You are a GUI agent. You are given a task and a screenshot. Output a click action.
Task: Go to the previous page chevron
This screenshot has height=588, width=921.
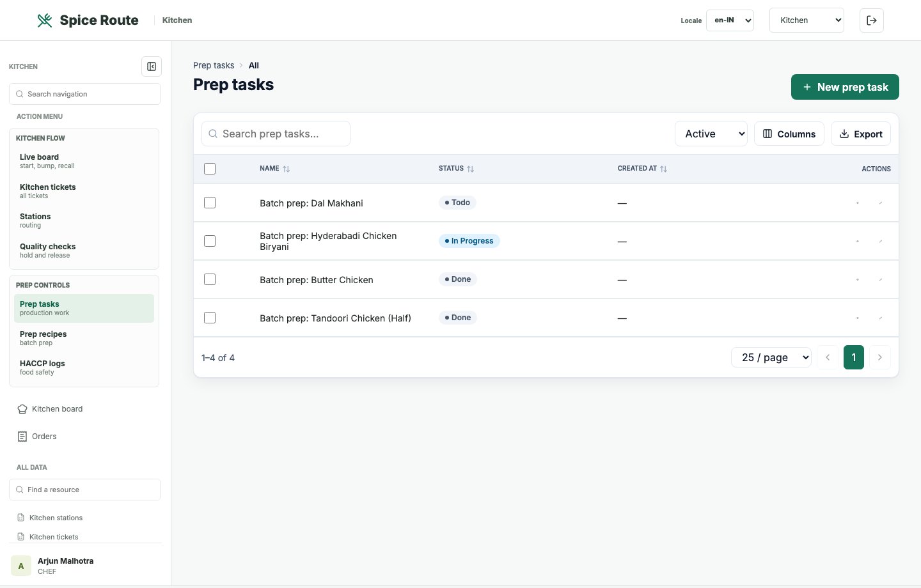828,357
